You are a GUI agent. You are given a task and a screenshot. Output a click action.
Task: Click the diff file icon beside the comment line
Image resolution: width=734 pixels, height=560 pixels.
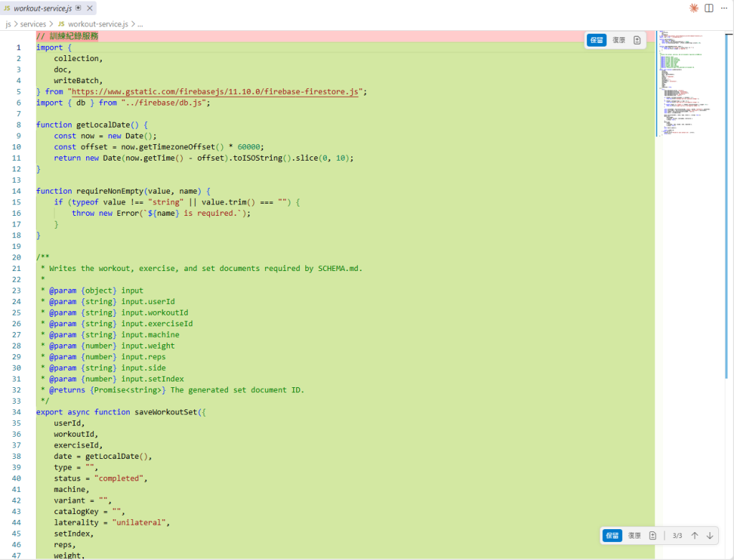[637, 40]
